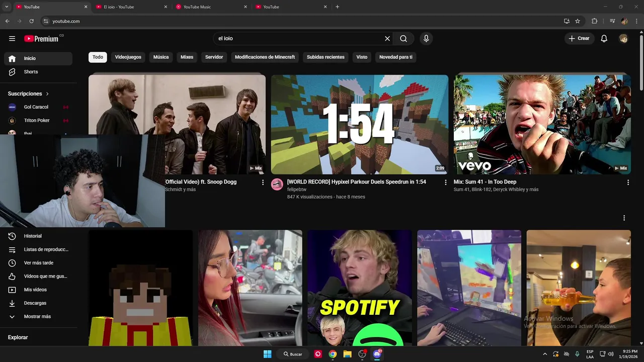Click the Hypixel Parkour Duels Speedrun title
This screenshot has height=362, width=644.
point(356,182)
